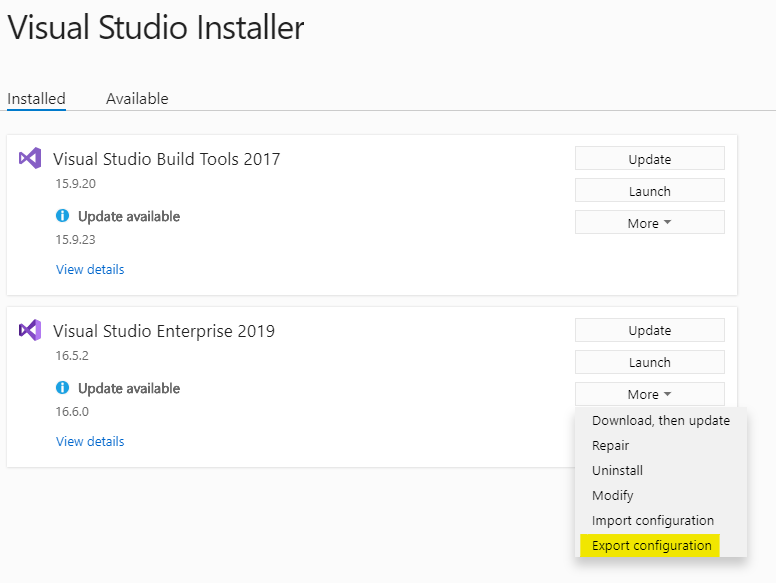
Task: View details for Build Tools 2017 update
Action: (90, 269)
